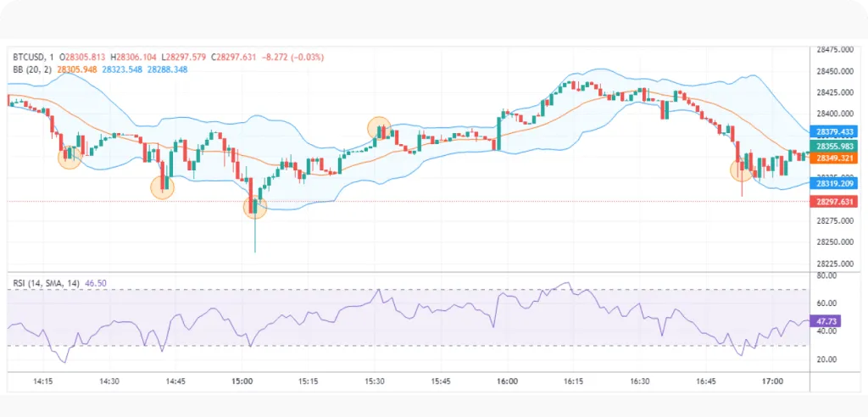Image resolution: width=868 pixels, height=417 pixels.
Task: Click the circle at the 15:00 low wick
Action: pyautogui.click(x=255, y=207)
